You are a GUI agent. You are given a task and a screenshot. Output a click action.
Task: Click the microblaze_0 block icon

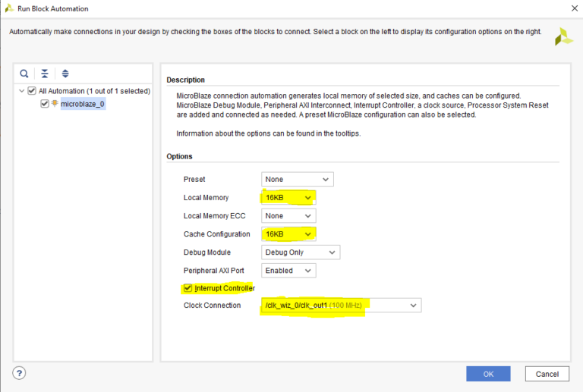[55, 104]
